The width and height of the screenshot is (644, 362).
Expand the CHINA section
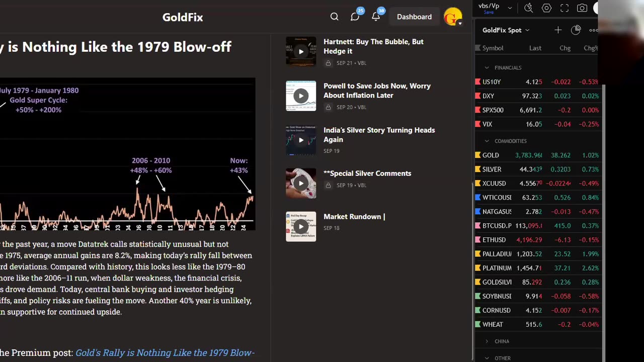click(487, 341)
